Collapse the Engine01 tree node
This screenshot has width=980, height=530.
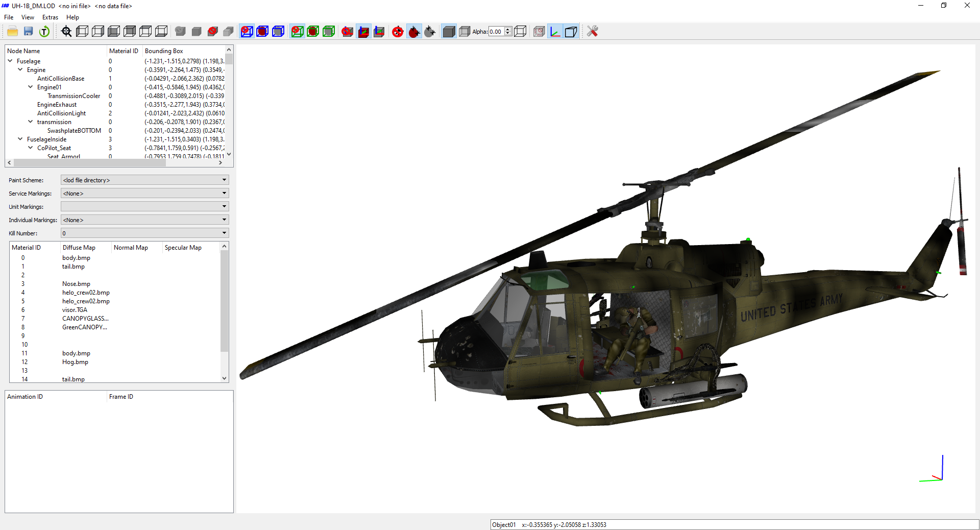tap(31, 87)
